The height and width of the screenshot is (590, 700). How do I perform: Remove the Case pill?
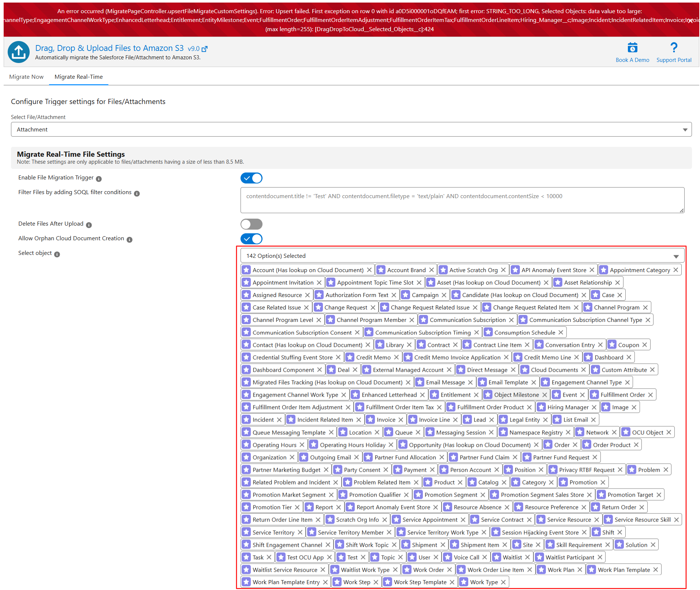coord(620,295)
